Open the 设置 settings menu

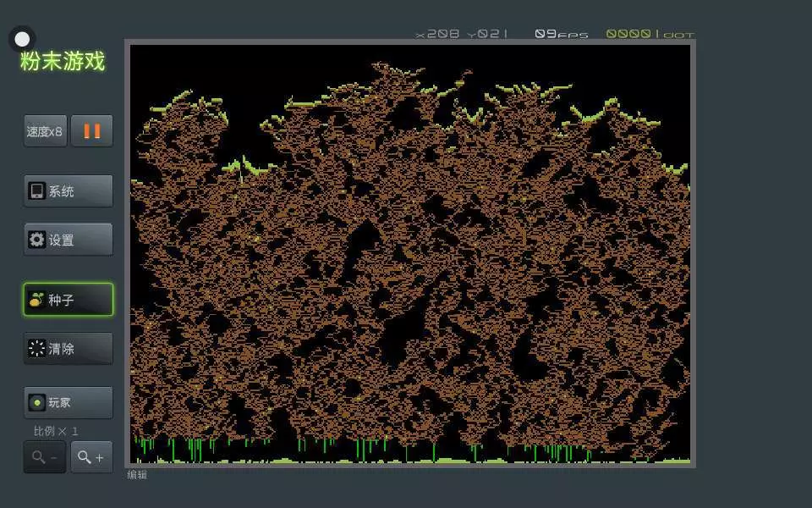click(68, 240)
